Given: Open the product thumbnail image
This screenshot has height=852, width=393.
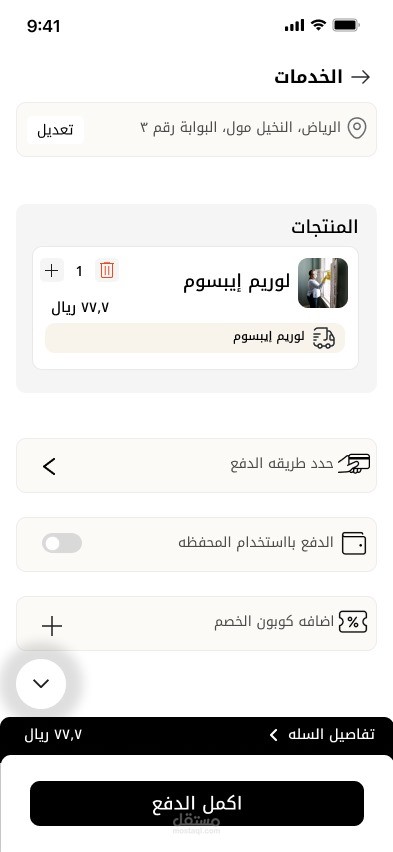Looking at the screenshot, I should pyautogui.click(x=323, y=283).
